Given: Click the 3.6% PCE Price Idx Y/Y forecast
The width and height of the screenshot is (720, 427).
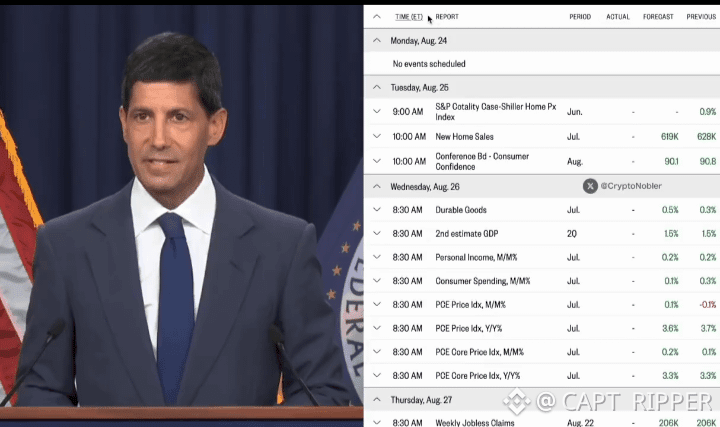Looking at the screenshot, I should point(670,328).
